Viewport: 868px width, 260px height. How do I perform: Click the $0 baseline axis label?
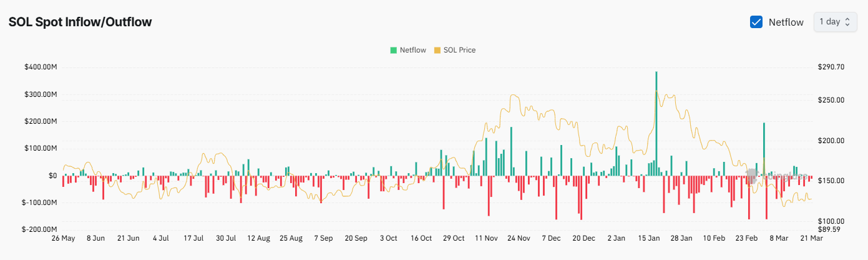click(x=54, y=176)
